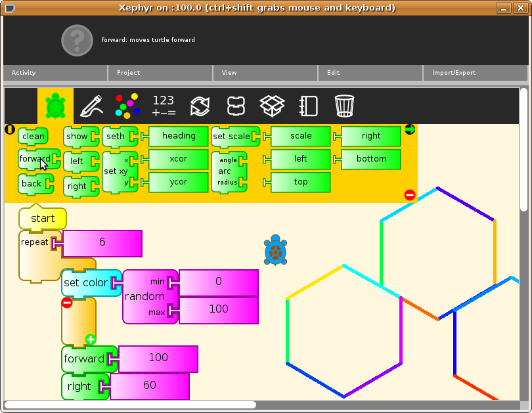
Task: Open the Colors palette
Action: [x=127, y=106]
